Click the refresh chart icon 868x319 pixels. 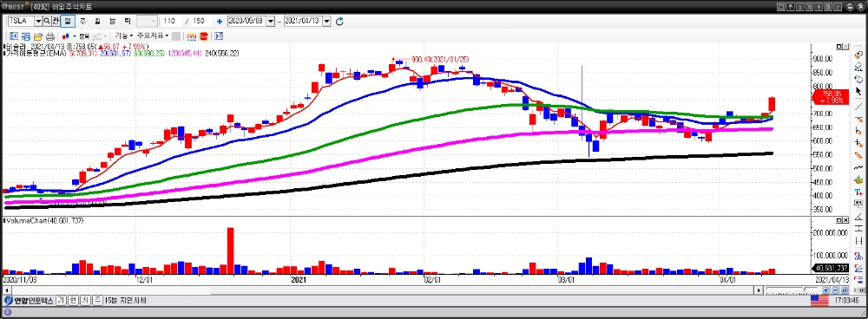pos(340,21)
